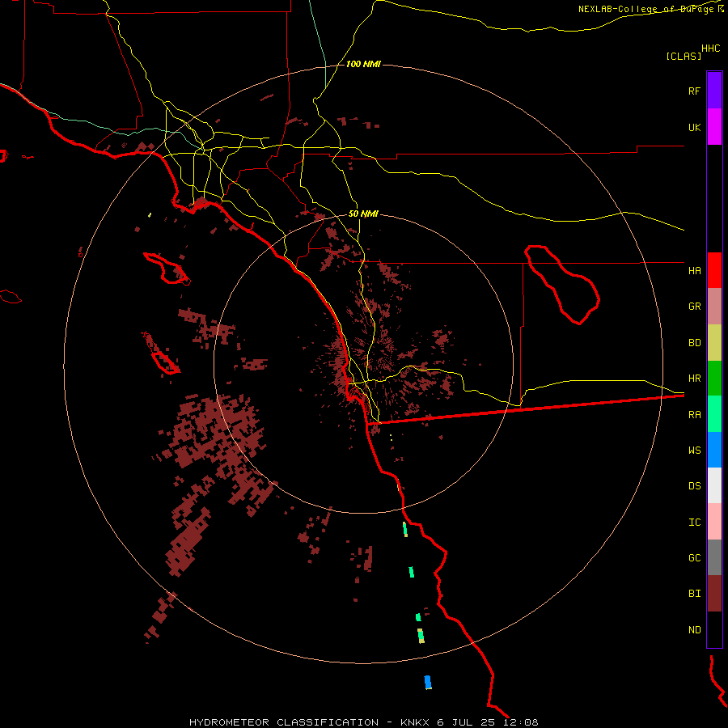Select the red HA legend swatch
Screen dimensions: 728x728
pyautogui.click(x=714, y=270)
